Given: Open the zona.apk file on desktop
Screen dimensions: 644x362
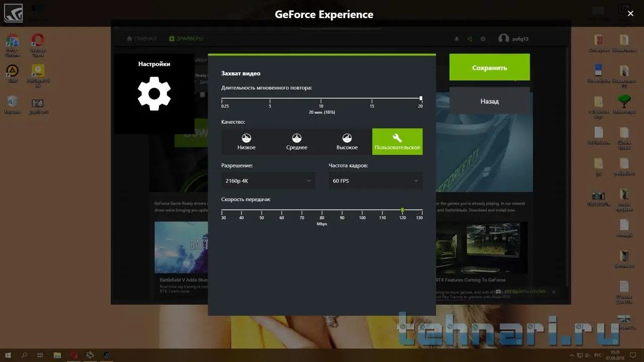Looking at the screenshot, I should 624,229.
